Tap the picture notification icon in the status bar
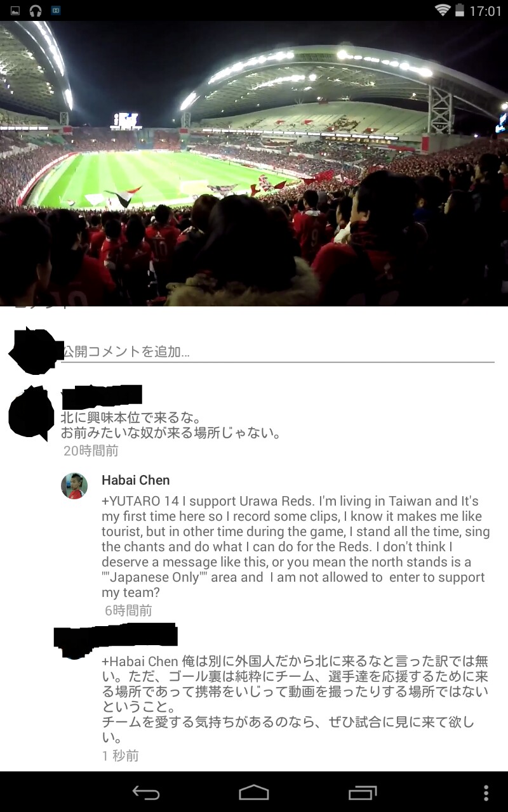508x812 pixels. point(15,11)
